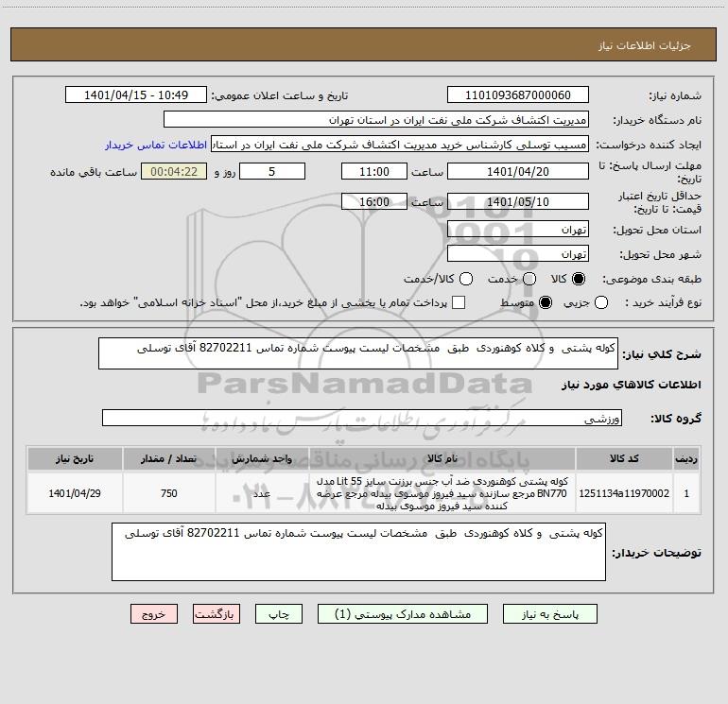Open اطلاعات تماس خریدار link

click(x=156, y=145)
